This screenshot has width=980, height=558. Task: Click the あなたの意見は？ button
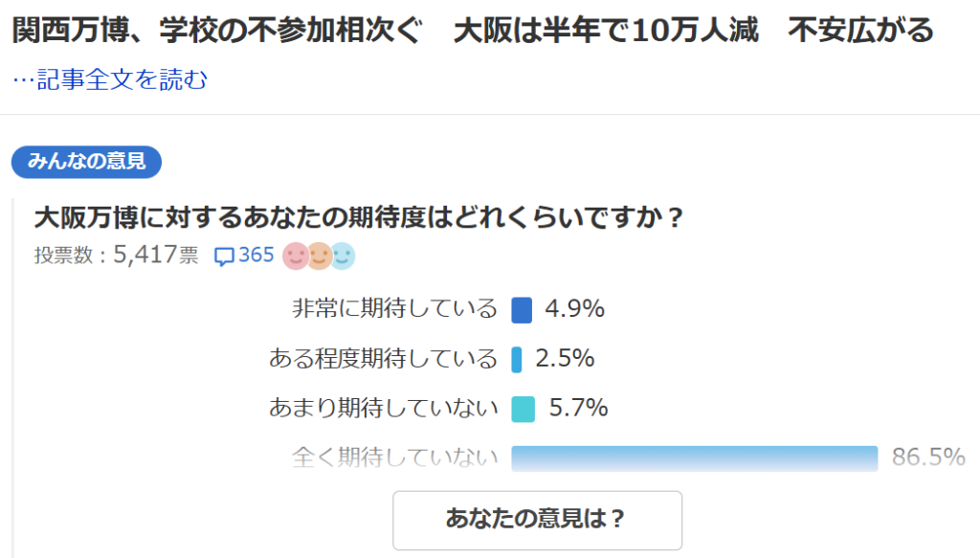click(x=537, y=520)
